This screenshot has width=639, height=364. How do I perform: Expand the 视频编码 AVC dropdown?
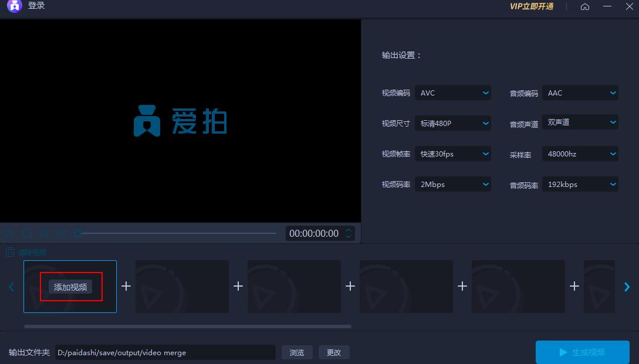452,93
